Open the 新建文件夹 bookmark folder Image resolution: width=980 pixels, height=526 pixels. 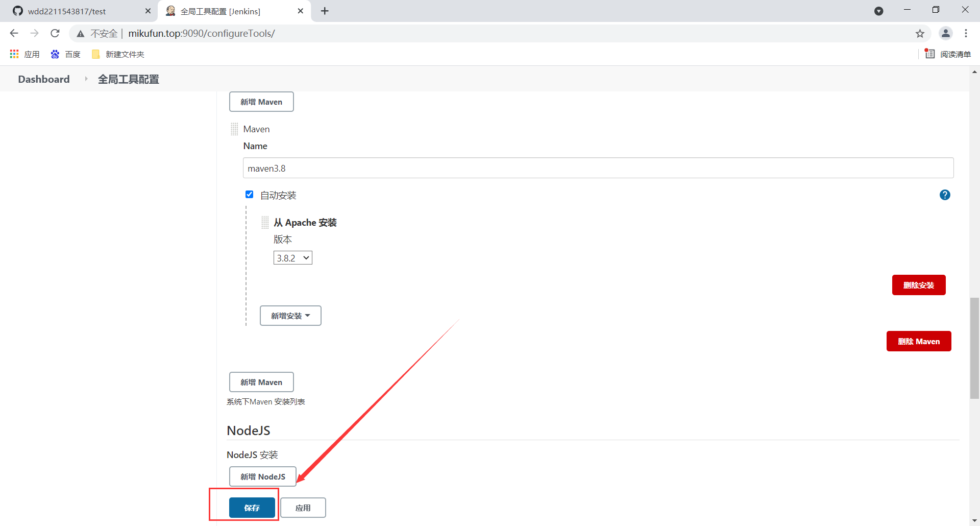pos(118,54)
